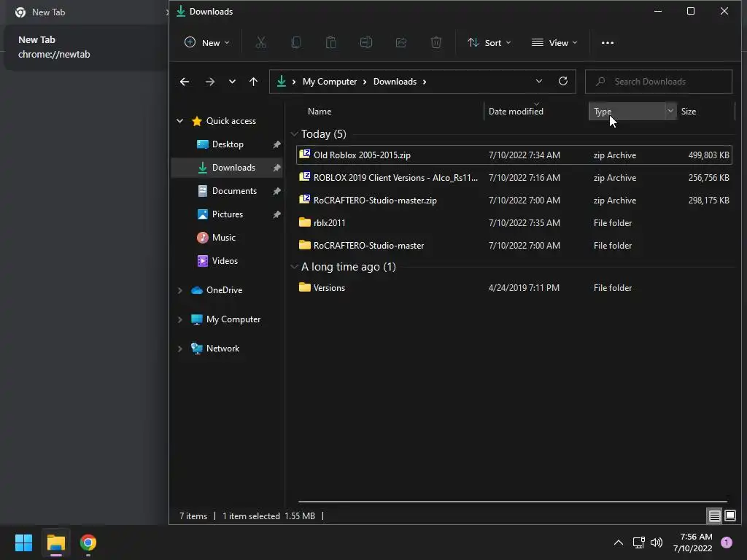Image resolution: width=747 pixels, height=560 pixels.
Task: Click chevron after Downloads in address bar
Action: 424,82
